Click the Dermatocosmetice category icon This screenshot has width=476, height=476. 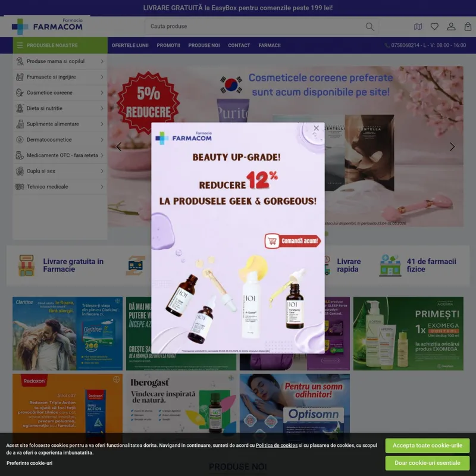[x=20, y=140]
